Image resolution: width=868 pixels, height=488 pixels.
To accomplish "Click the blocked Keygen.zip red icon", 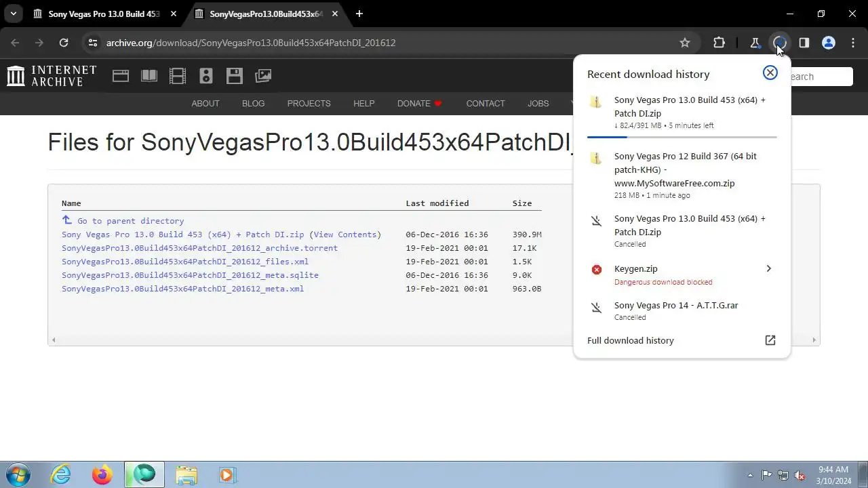I will point(596,270).
